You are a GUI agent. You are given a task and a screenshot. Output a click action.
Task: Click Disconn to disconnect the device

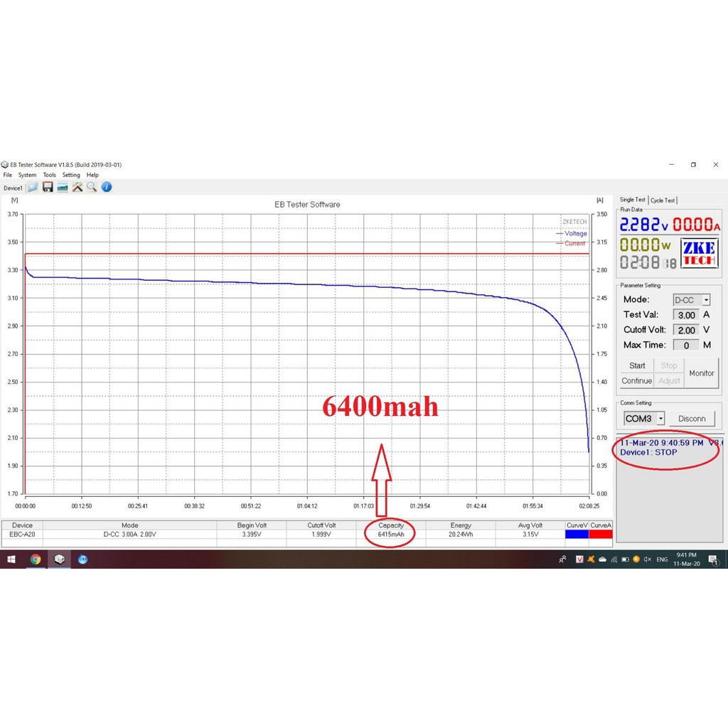pyautogui.click(x=692, y=419)
